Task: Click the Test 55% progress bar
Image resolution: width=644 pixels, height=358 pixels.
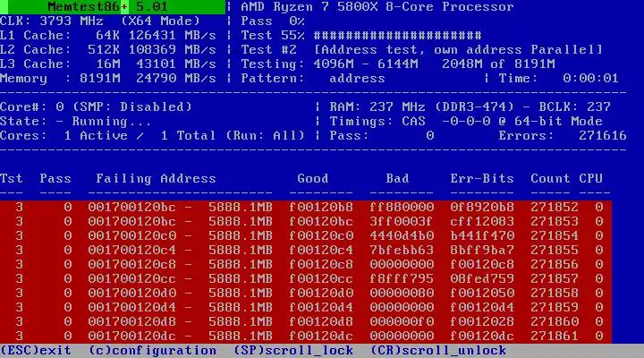Action: [397, 35]
